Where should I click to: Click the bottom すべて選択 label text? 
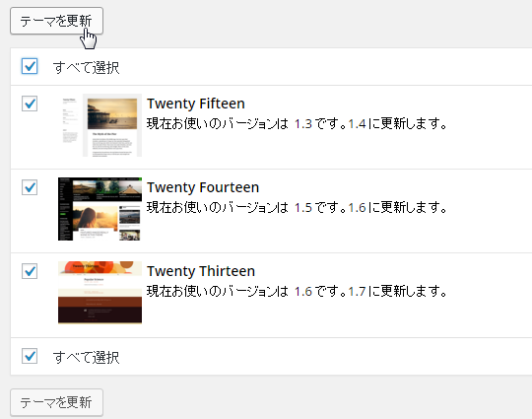(86, 357)
